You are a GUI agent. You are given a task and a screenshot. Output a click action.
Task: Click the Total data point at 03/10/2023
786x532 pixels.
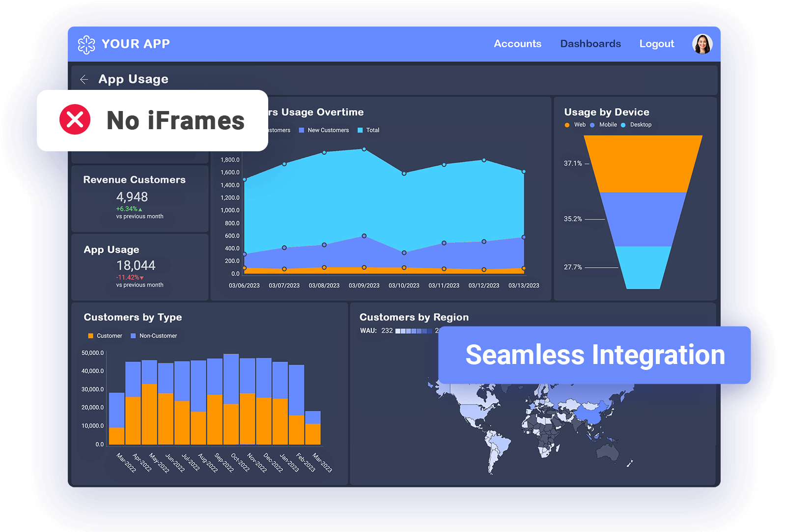(404, 173)
